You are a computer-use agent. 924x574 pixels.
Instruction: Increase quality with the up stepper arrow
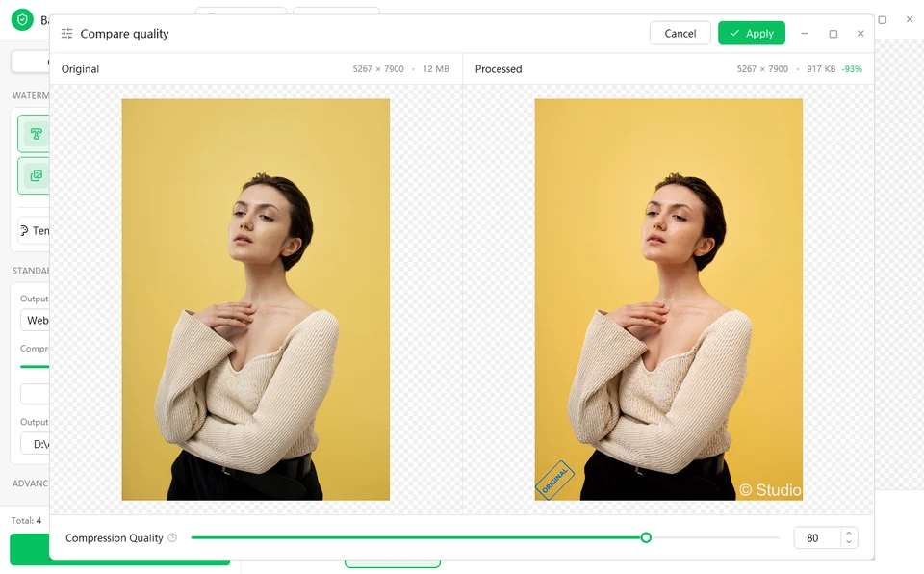click(849, 534)
